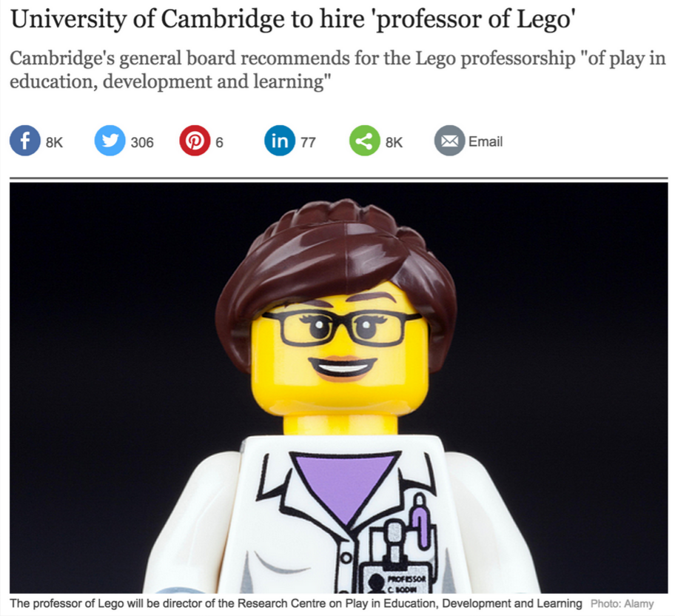This screenshot has height=616, width=675.
Task: Click the Professor name badge on the figure
Action: (x=396, y=577)
